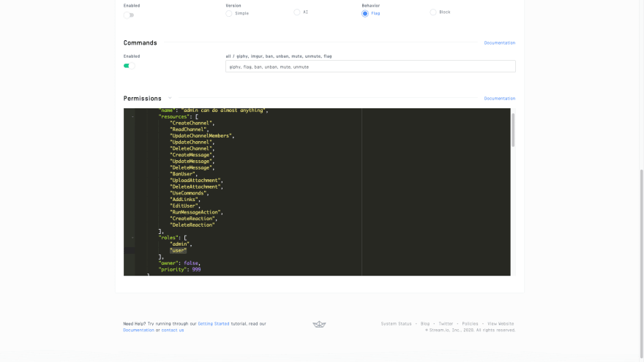Click the "DeleteReaction" resource line
644x362 pixels.
click(x=192, y=225)
